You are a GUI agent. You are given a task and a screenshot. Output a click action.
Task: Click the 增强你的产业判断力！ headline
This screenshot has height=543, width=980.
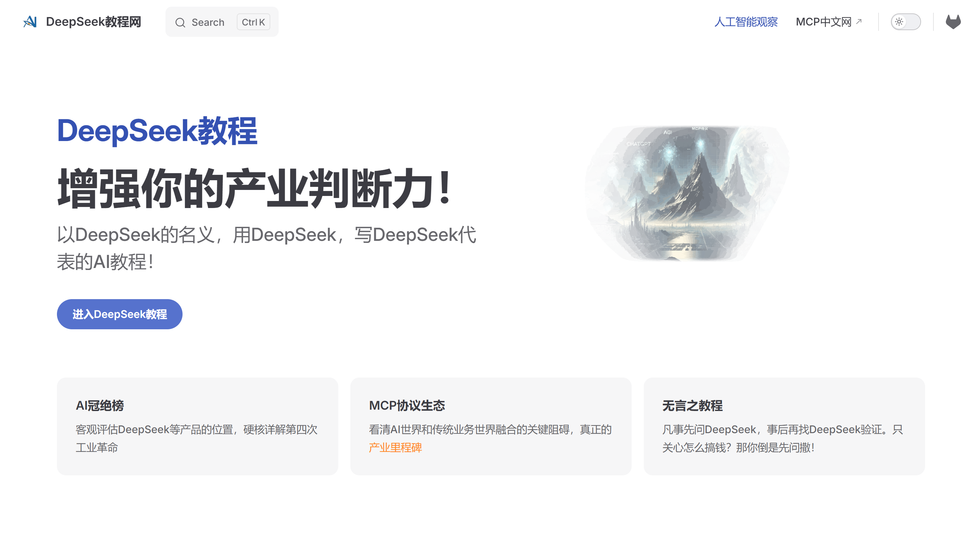254,189
